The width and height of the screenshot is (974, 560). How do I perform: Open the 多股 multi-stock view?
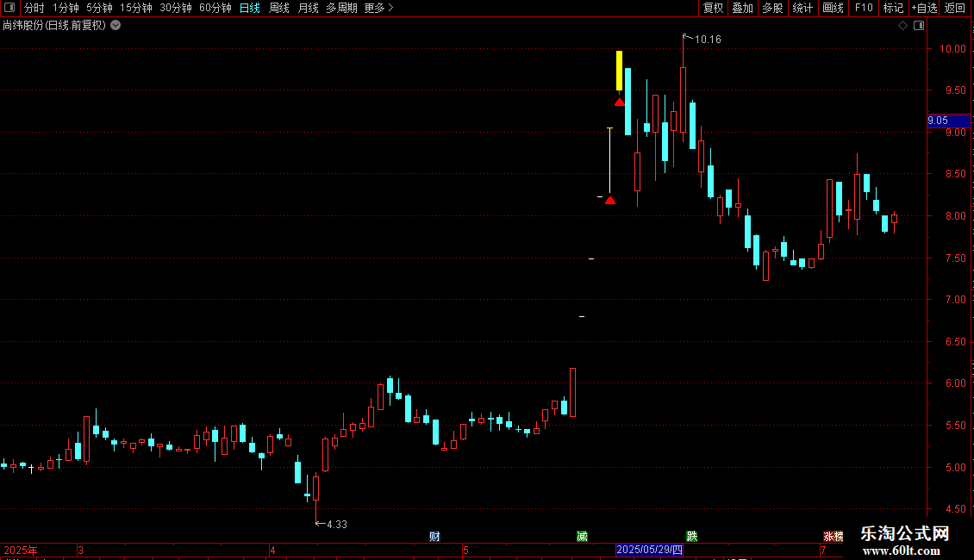(x=773, y=8)
